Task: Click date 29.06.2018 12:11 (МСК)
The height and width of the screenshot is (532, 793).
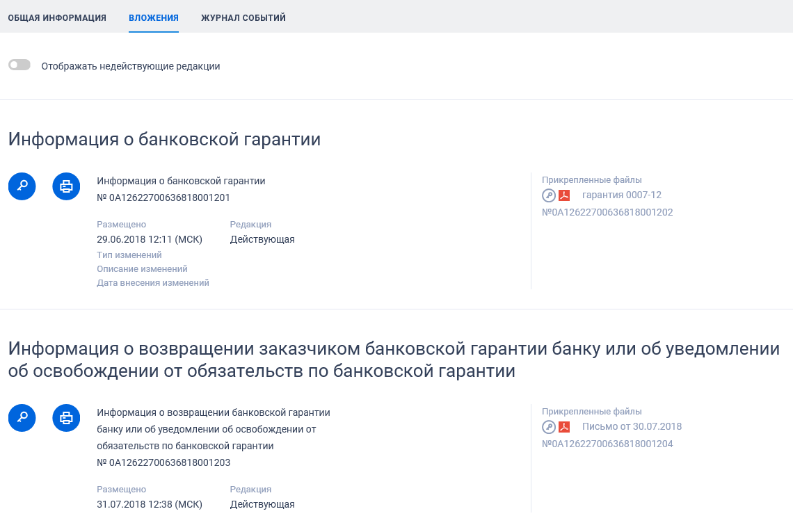Action: coord(150,239)
